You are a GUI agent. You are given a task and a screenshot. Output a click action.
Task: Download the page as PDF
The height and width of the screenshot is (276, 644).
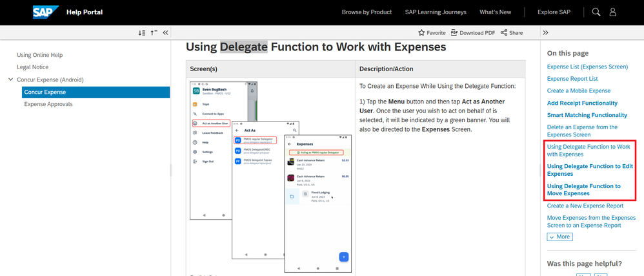473,33
